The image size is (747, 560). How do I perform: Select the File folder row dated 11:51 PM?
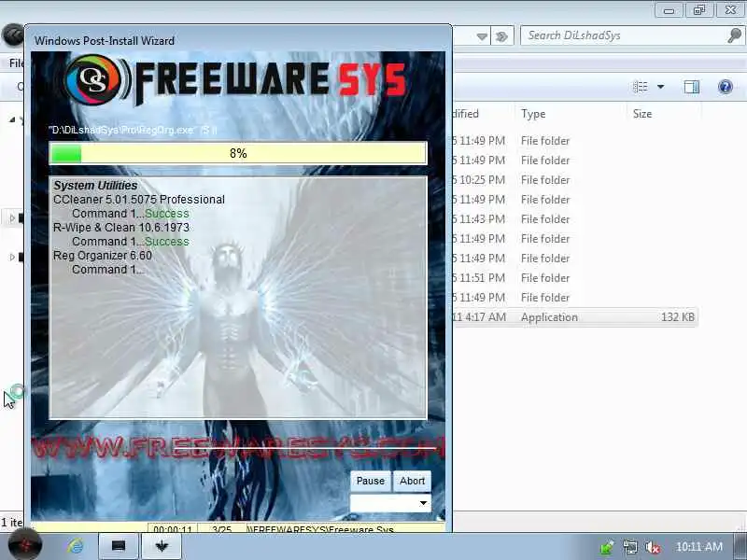575,277
